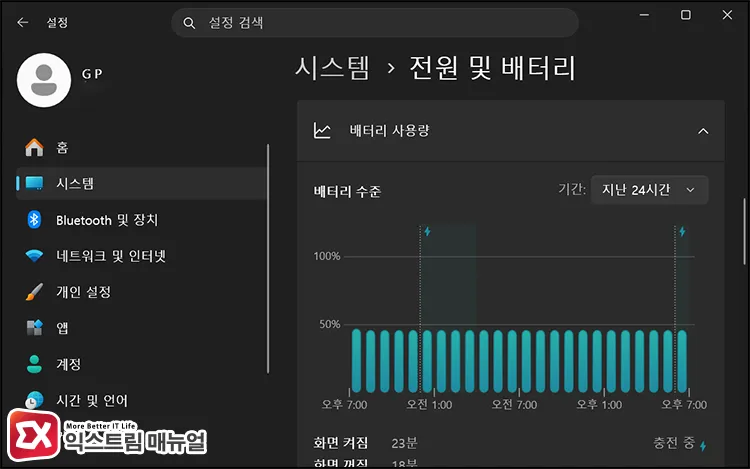
Task: Click the 시간 및 언어 globe icon
Action: pos(34,400)
